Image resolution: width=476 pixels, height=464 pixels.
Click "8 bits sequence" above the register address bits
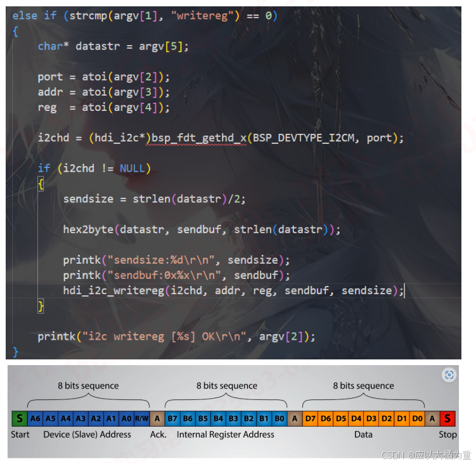click(227, 385)
